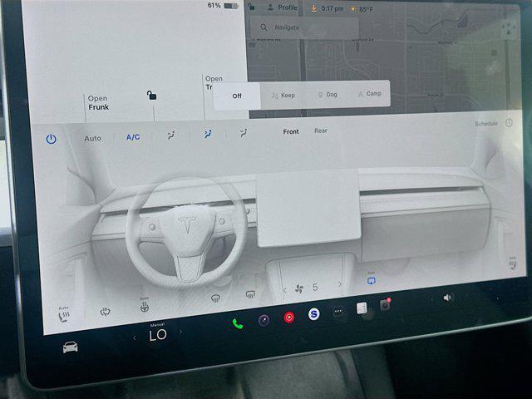This screenshot has height=399, width=532.
Task: Tap the 5:17 pm clock
Action: click(332, 9)
